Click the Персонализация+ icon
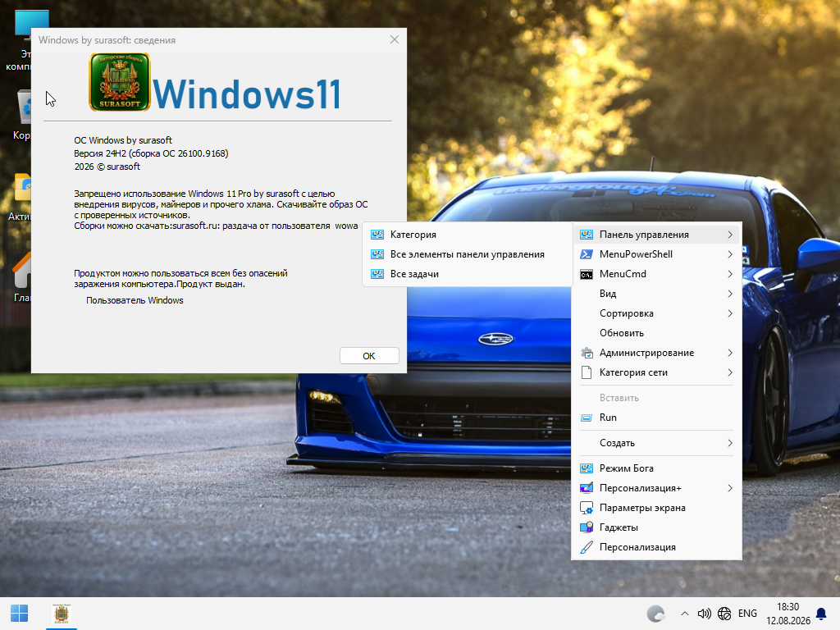This screenshot has height=630, width=840. click(587, 488)
